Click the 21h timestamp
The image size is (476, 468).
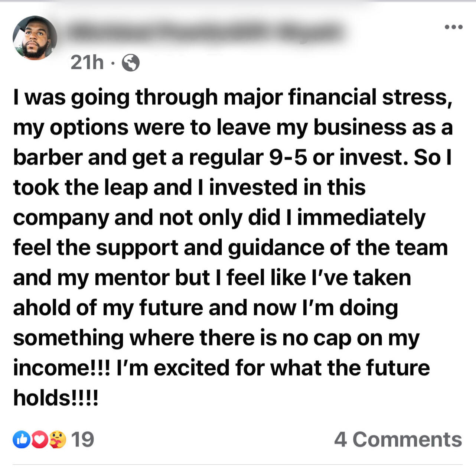coord(88,63)
